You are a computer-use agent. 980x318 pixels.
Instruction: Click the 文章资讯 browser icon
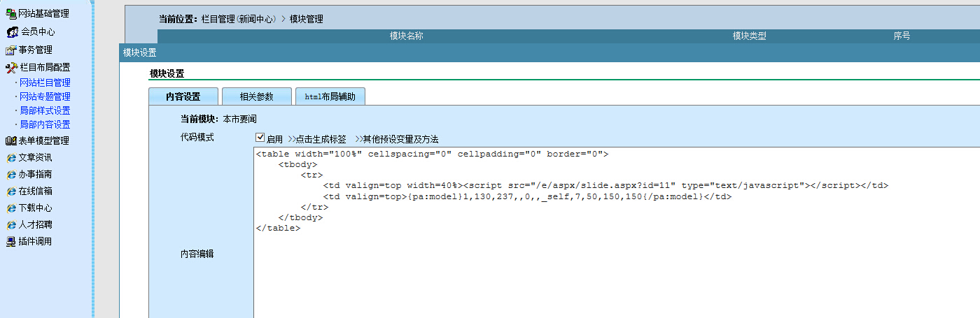pyautogui.click(x=10, y=158)
